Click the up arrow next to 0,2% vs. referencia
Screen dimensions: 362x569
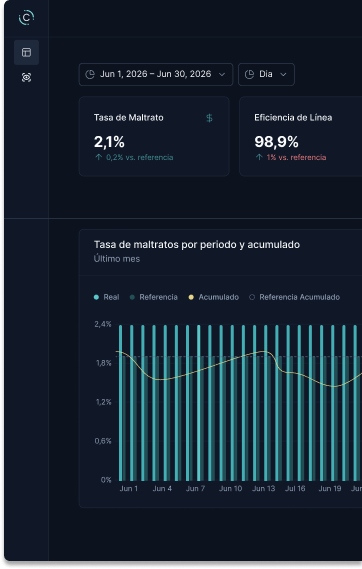pyautogui.click(x=98, y=157)
